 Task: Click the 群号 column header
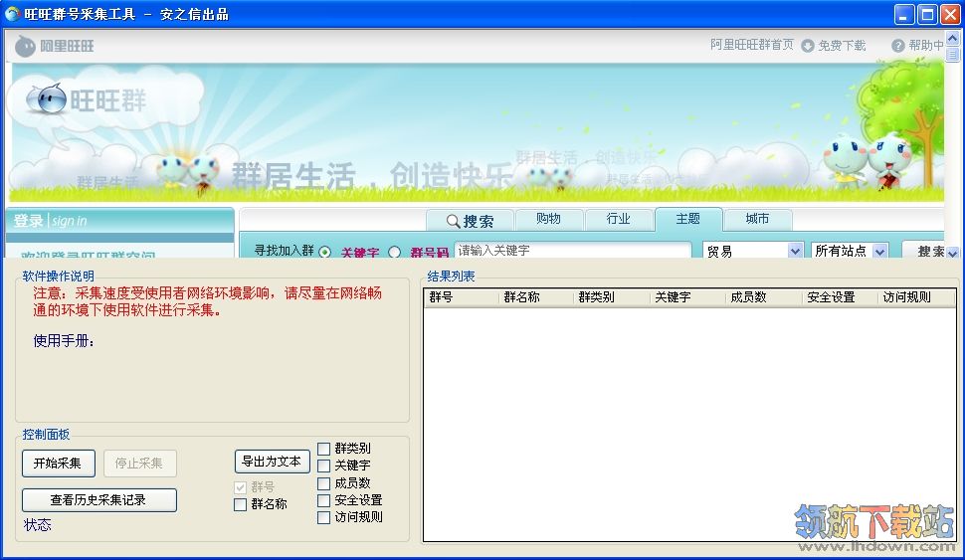click(461, 297)
